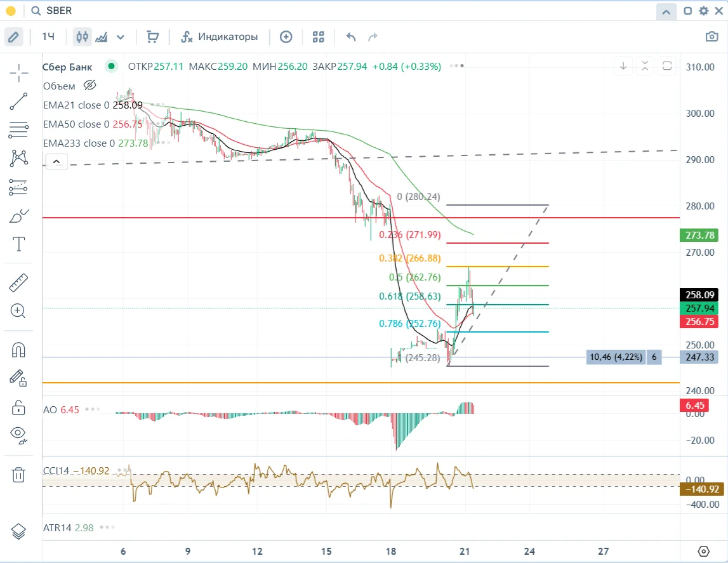Take a chart snapshot with camera icon

(711, 37)
